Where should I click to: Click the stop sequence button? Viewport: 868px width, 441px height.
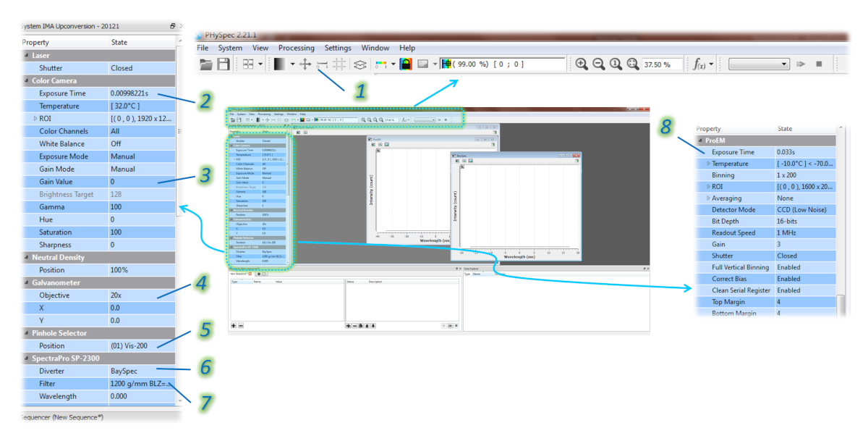coord(820,64)
